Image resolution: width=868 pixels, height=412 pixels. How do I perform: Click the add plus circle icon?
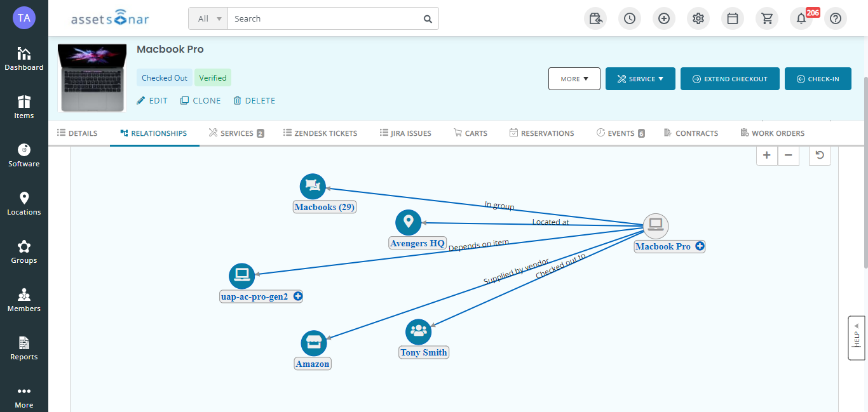664,18
